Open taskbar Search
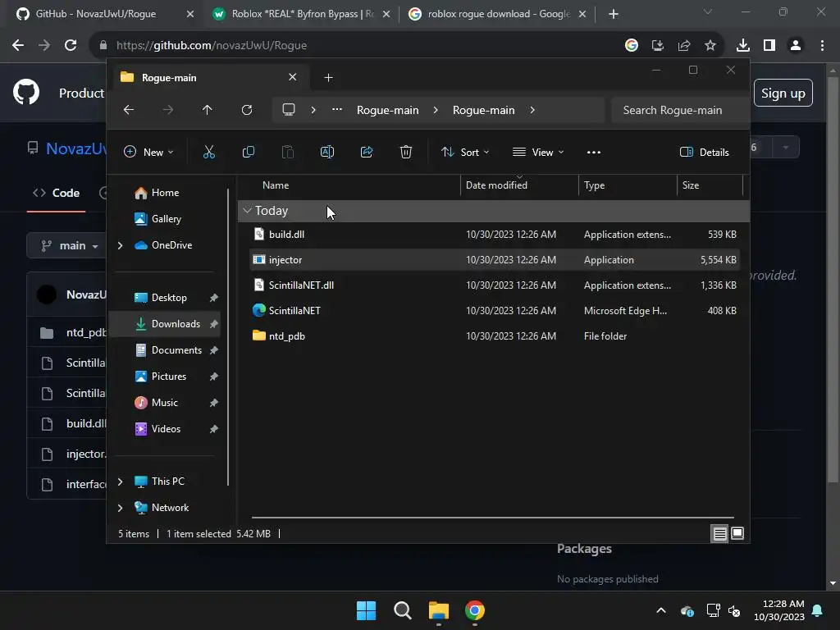This screenshot has width=840, height=630. (402, 610)
